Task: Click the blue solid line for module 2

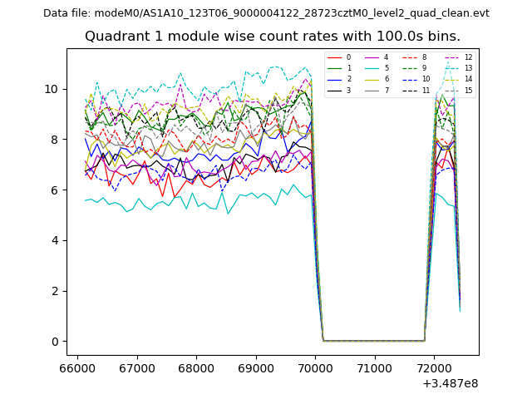Action: tap(334, 79)
